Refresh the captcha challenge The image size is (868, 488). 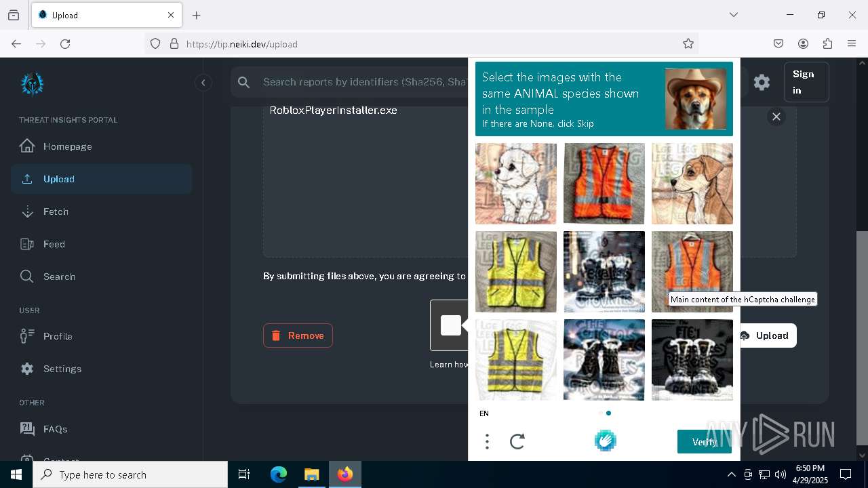[x=517, y=442]
